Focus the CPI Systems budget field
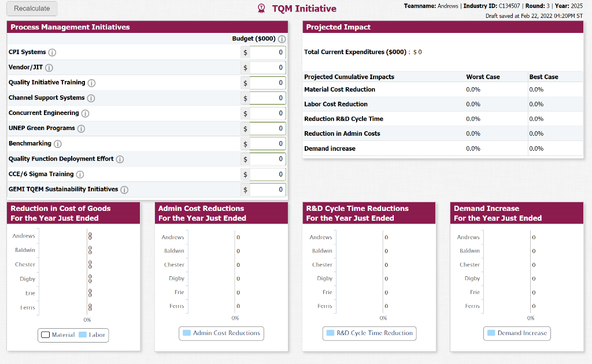 pyautogui.click(x=267, y=53)
